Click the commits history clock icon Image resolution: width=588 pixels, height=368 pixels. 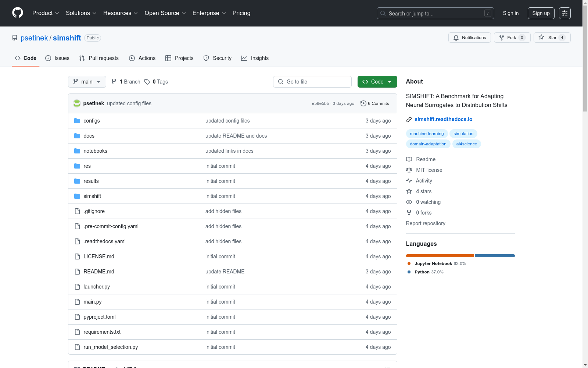pyautogui.click(x=363, y=103)
